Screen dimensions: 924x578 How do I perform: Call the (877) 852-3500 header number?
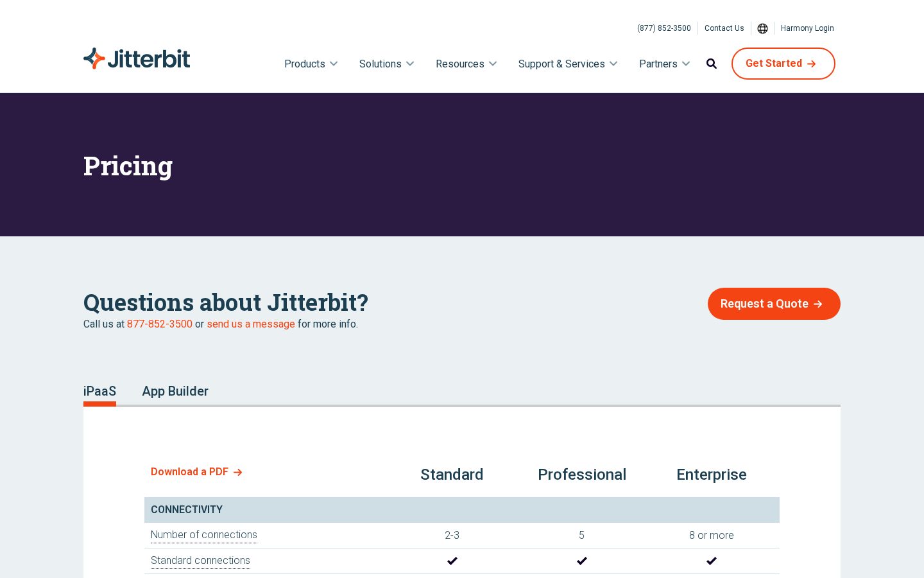click(x=664, y=28)
